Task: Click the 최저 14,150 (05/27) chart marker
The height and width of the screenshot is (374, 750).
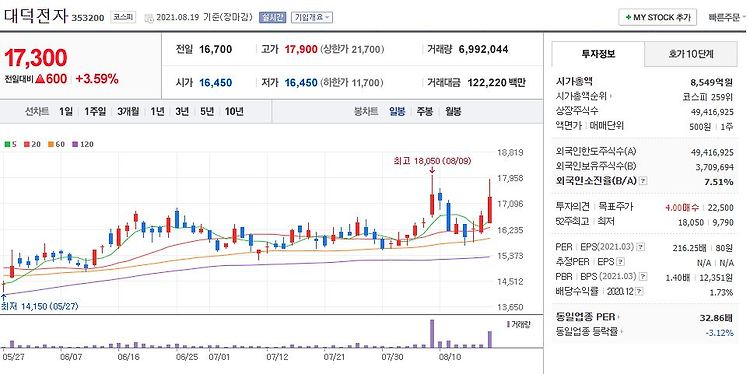Action: point(39,306)
